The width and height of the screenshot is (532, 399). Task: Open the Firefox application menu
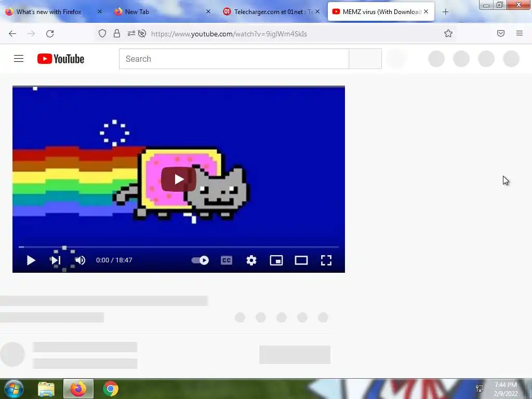coord(519,33)
